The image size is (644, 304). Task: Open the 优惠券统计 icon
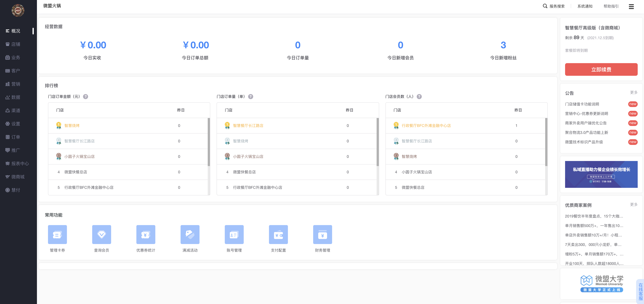[146, 234]
